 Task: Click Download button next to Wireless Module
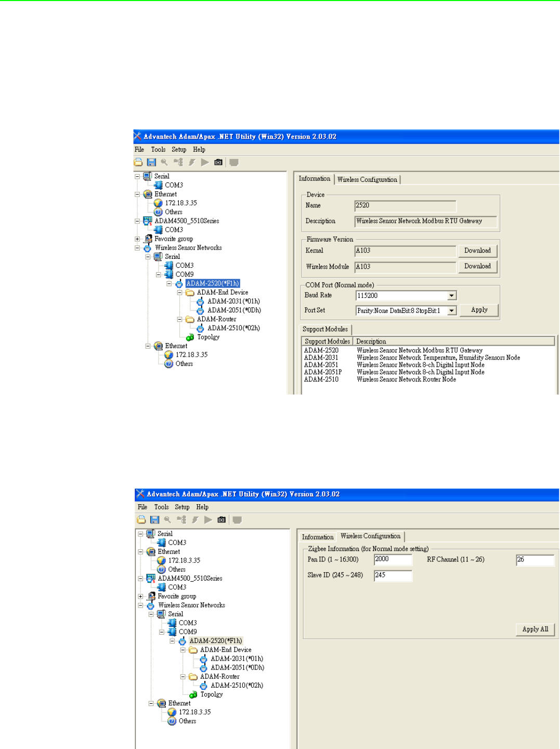tap(477, 266)
